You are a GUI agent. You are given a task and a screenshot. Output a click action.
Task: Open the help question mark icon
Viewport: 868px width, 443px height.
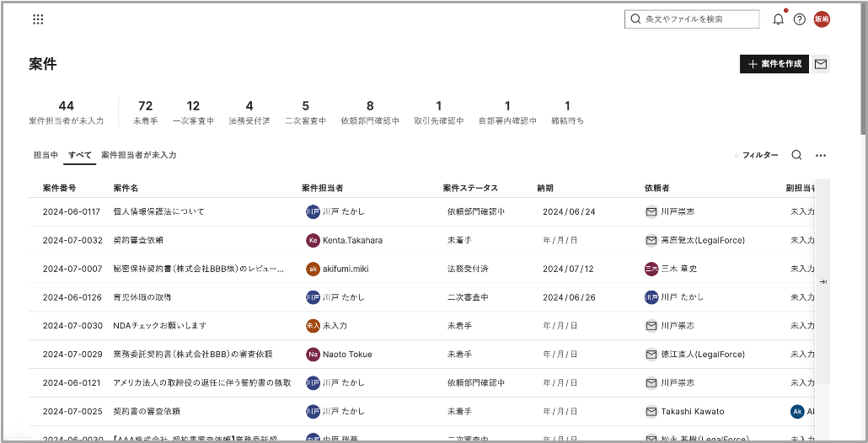coord(800,19)
